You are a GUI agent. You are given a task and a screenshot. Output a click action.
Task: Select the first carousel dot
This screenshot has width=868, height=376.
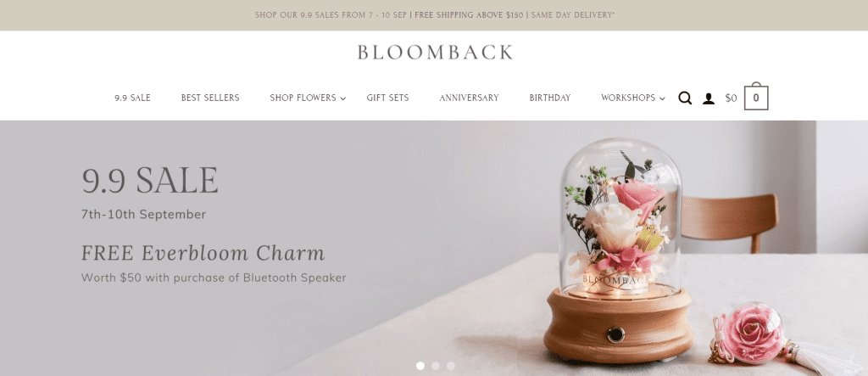[420, 366]
